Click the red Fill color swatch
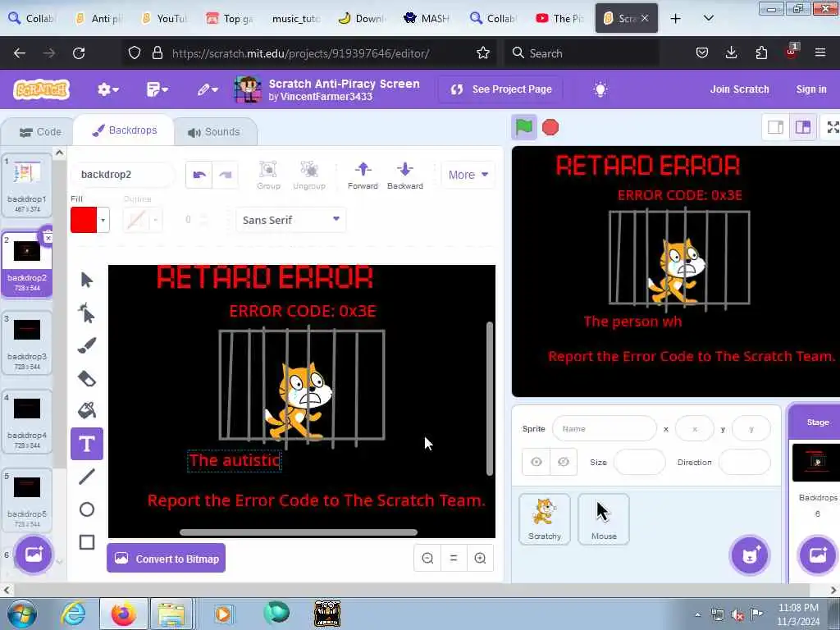840x630 pixels. click(x=84, y=220)
